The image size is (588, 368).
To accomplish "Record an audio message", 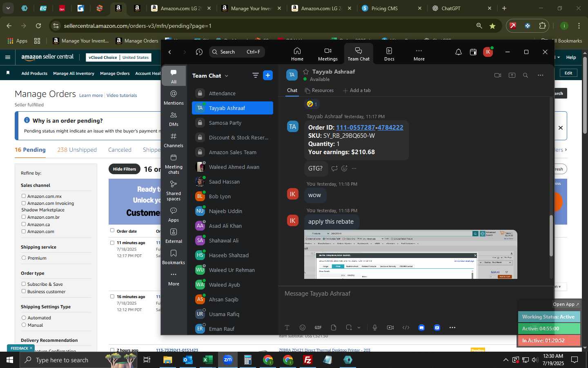I will click(375, 328).
